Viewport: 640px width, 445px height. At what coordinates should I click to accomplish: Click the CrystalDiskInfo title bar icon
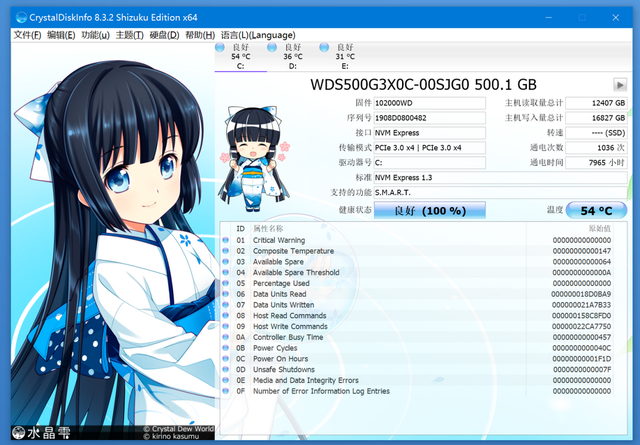click(21, 18)
